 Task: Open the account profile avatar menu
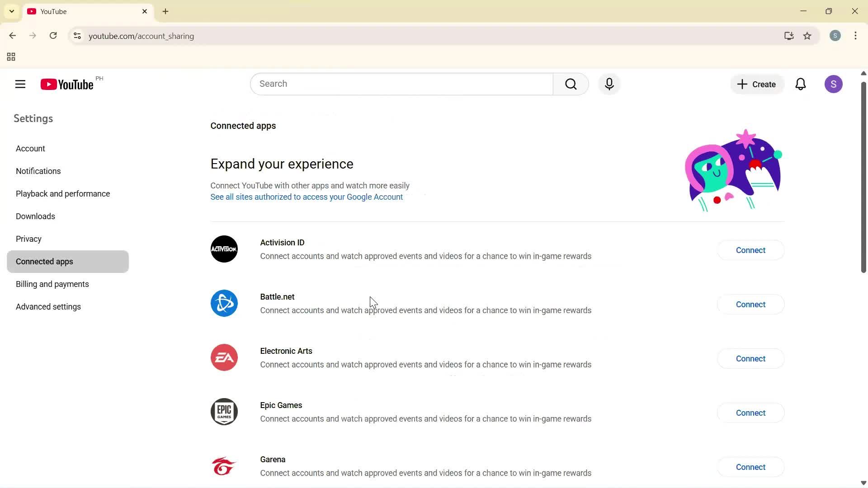point(834,84)
